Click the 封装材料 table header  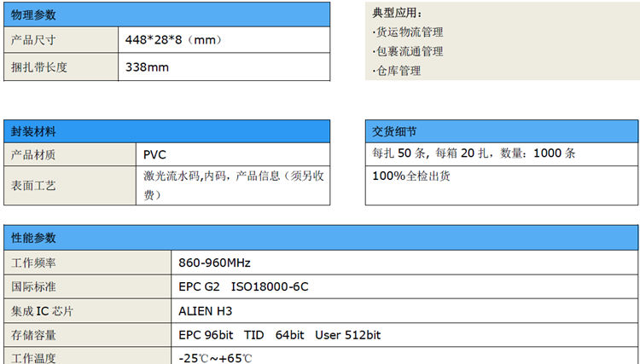[x=34, y=131]
